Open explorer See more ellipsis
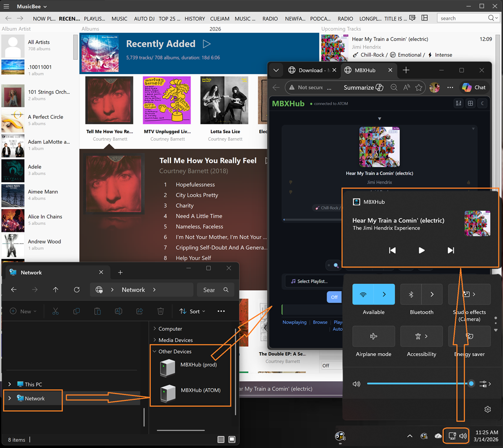 pos(221,311)
